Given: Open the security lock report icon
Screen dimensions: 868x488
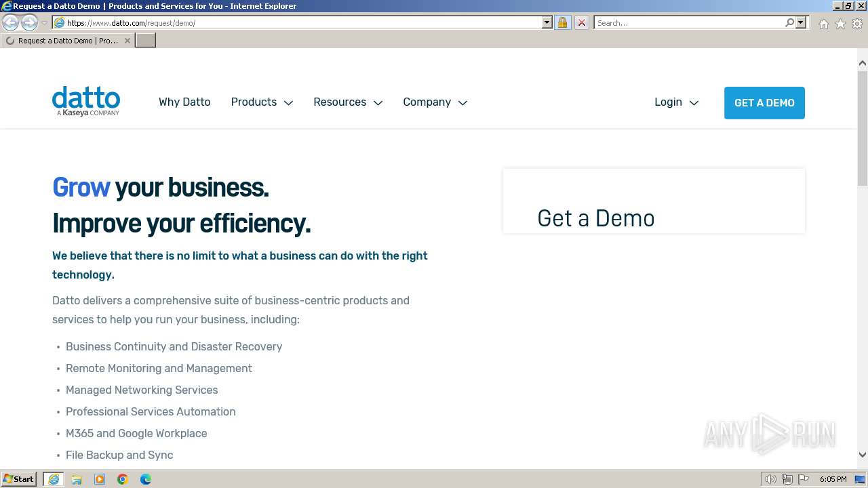Looking at the screenshot, I should [x=562, y=22].
